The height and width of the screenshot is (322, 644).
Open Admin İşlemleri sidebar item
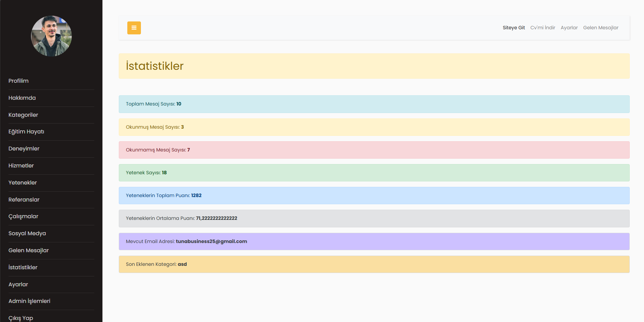pos(29,301)
